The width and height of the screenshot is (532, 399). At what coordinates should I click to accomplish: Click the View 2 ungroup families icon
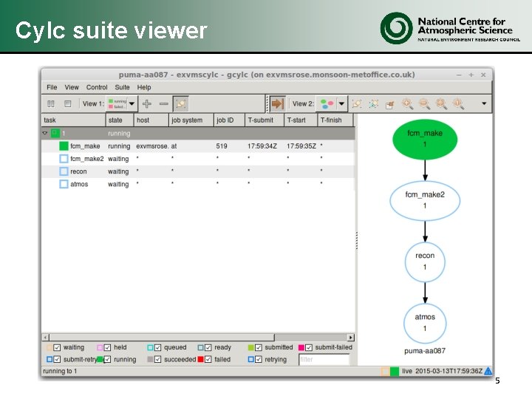pyautogui.click(x=374, y=103)
